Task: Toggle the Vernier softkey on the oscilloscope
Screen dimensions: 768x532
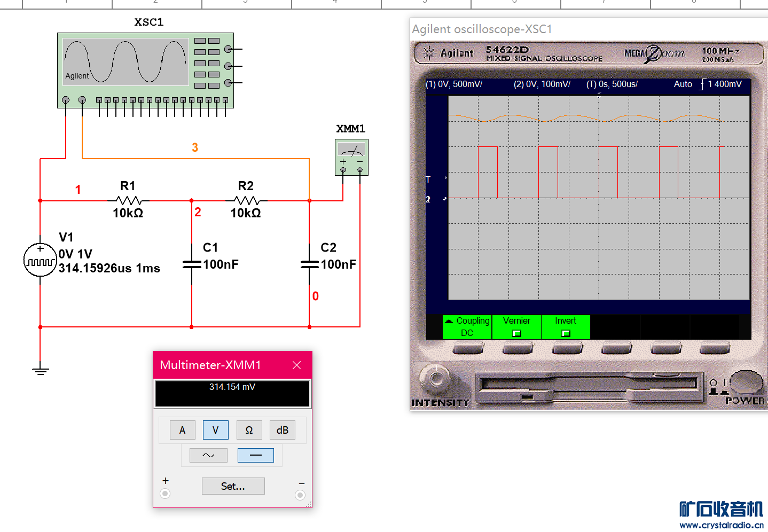Action: tap(516, 327)
